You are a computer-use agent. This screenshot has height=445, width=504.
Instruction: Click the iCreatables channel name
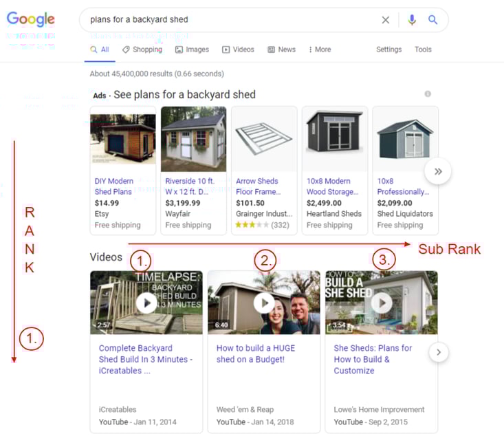pyautogui.click(x=118, y=410)
